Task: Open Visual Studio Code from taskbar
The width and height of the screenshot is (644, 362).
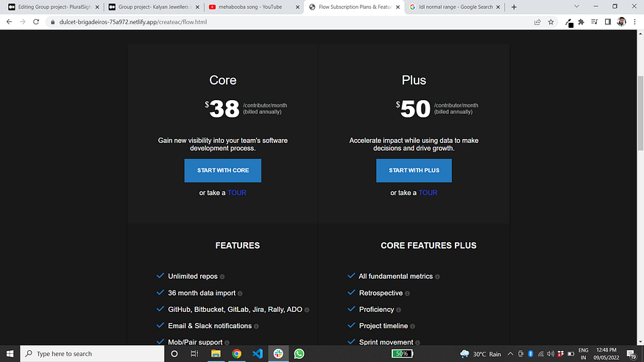Action: pos(258,353)
